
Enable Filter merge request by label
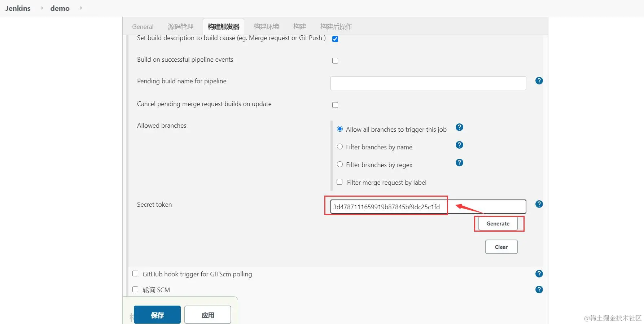pos(339,182)
